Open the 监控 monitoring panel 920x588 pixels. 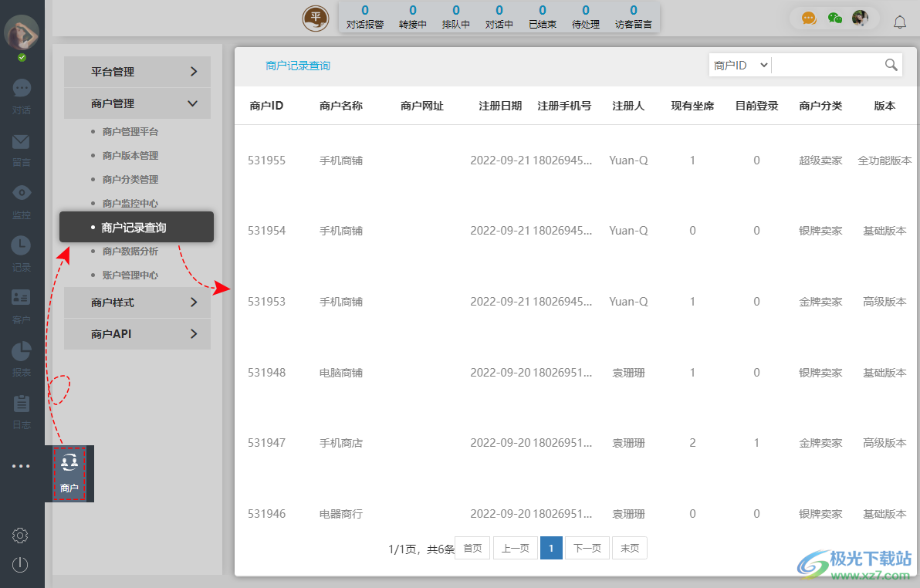[22, 199]
